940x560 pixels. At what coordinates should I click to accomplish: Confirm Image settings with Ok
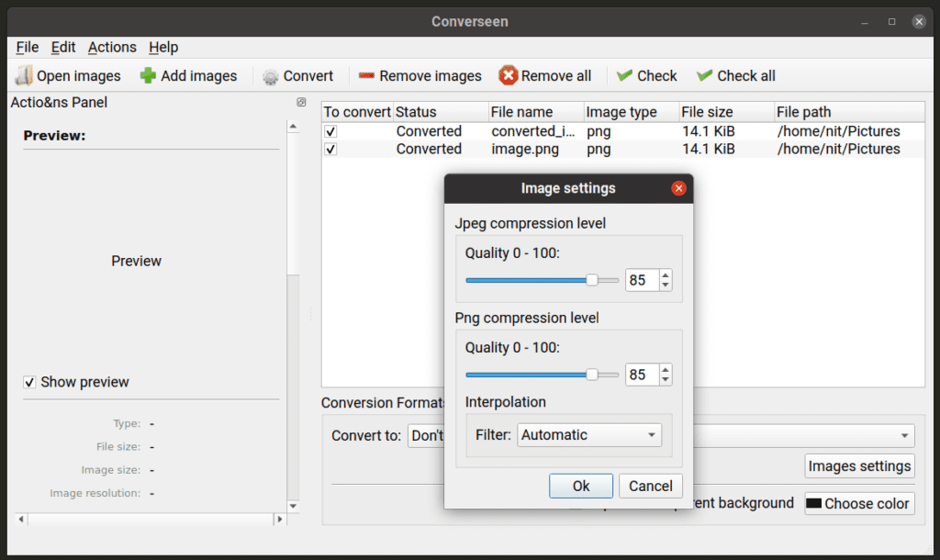(x=580, y=486)
